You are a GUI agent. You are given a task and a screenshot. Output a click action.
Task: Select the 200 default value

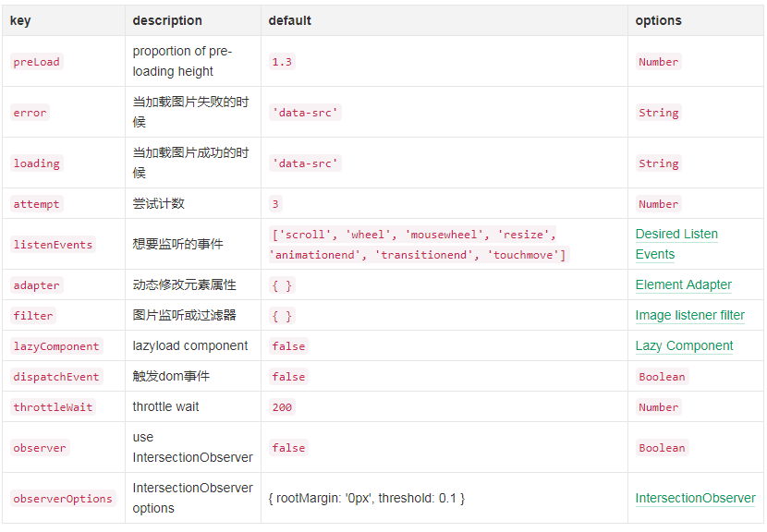pyautogui.click(x=281, y=407)
